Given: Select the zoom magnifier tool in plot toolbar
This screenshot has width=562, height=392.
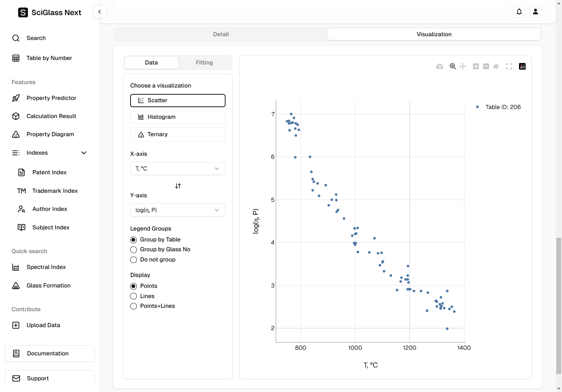Looking at the screenshot, I should click(453, 66).
